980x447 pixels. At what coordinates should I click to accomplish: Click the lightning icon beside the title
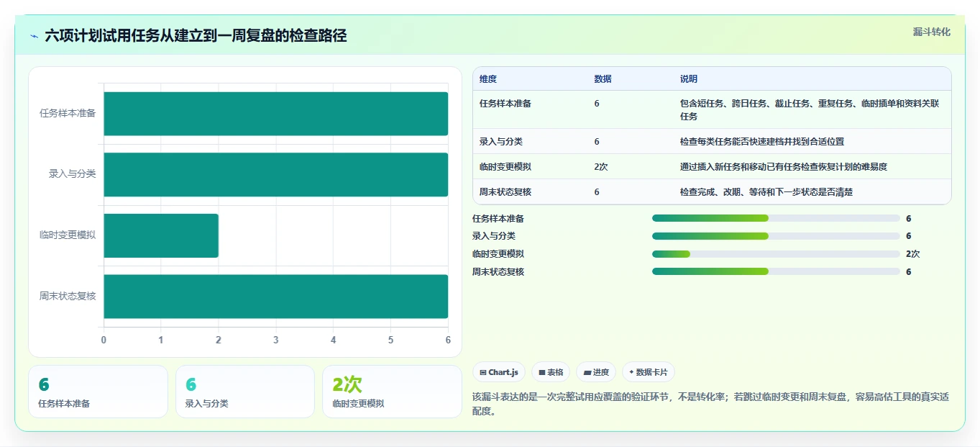coord(35,36)
